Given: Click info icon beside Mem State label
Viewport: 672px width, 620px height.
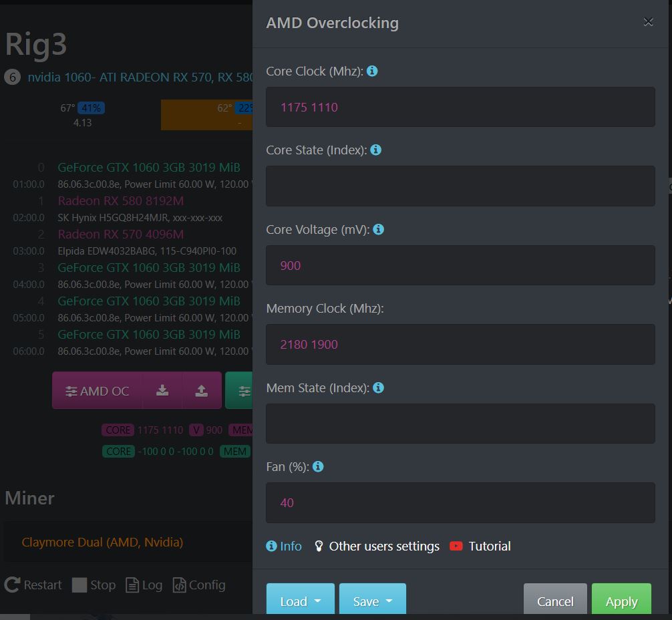Looking at the screenshot, I should coord(378,387).
